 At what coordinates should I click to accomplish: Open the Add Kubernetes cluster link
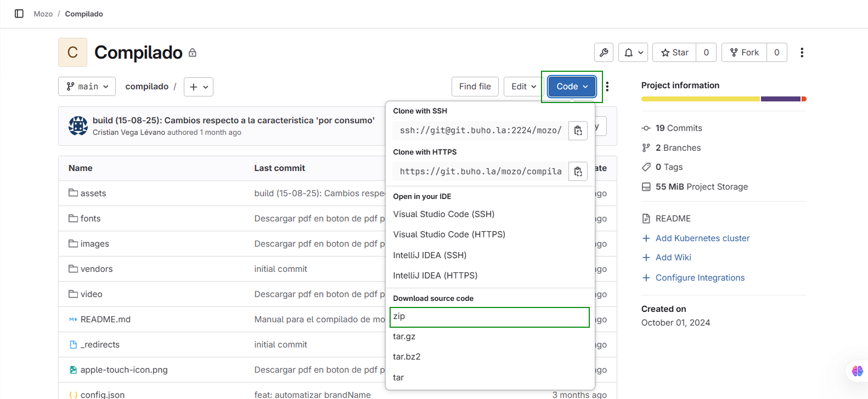(x=702, y=238)
